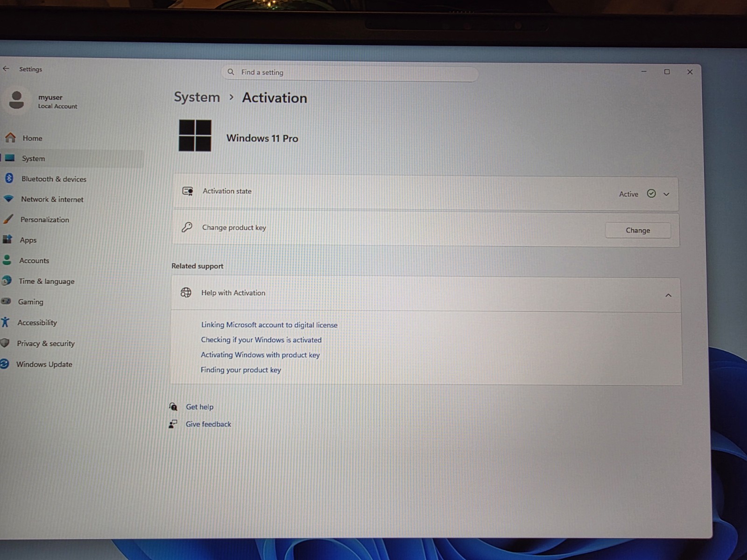
Task: Open the Apps settings page
Action: click(x=28, y=240)
